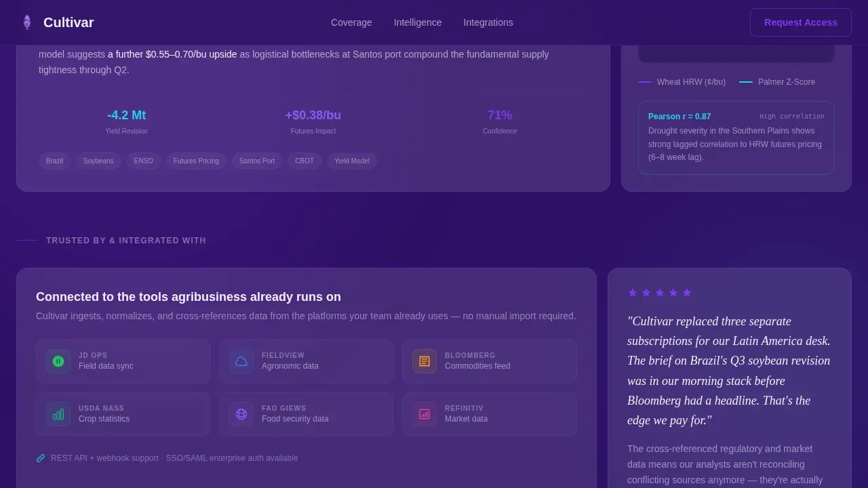Open the Integrations nav item
Viewport: 868px width, 488px height.
tap(488, 22)
